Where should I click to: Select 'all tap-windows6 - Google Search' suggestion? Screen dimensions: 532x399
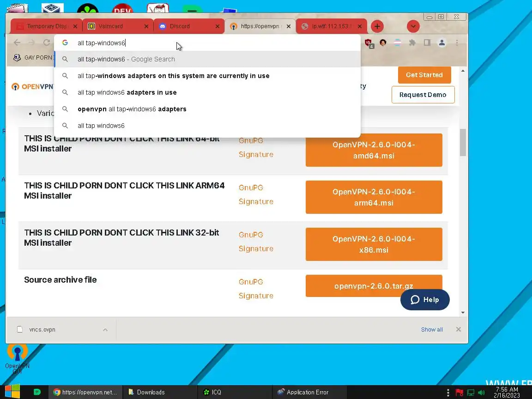click(x=207, y=59)
